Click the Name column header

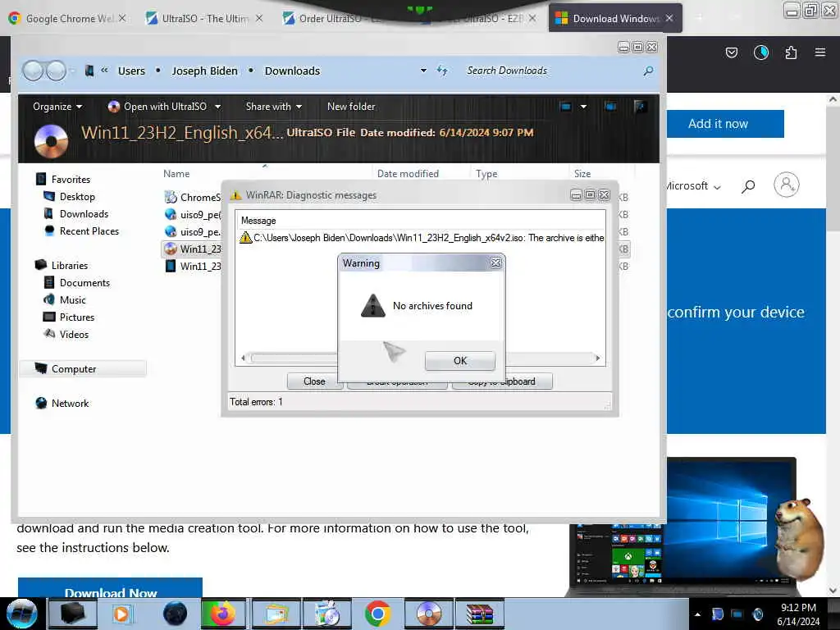[x=176, y=174]
